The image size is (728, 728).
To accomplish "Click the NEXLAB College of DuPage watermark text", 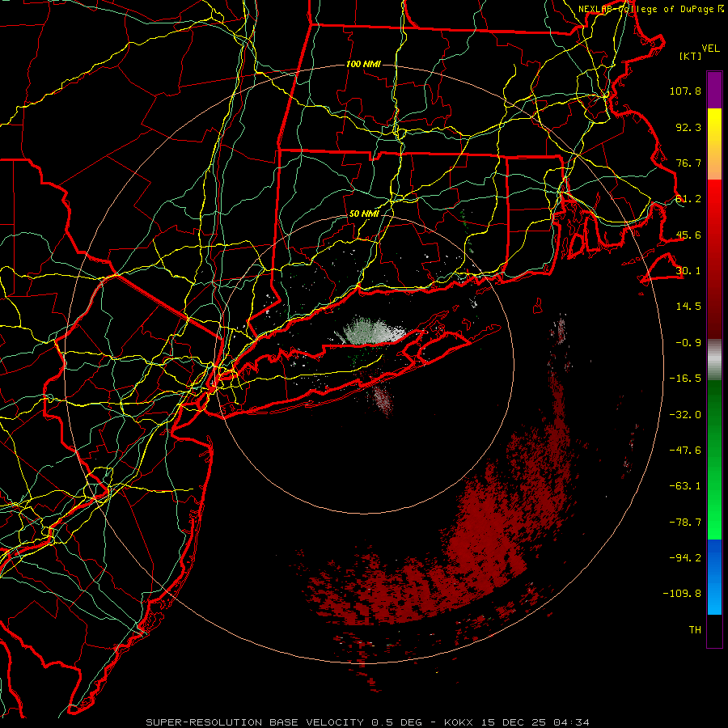I will pyautogui.click(x=652, y=9).
